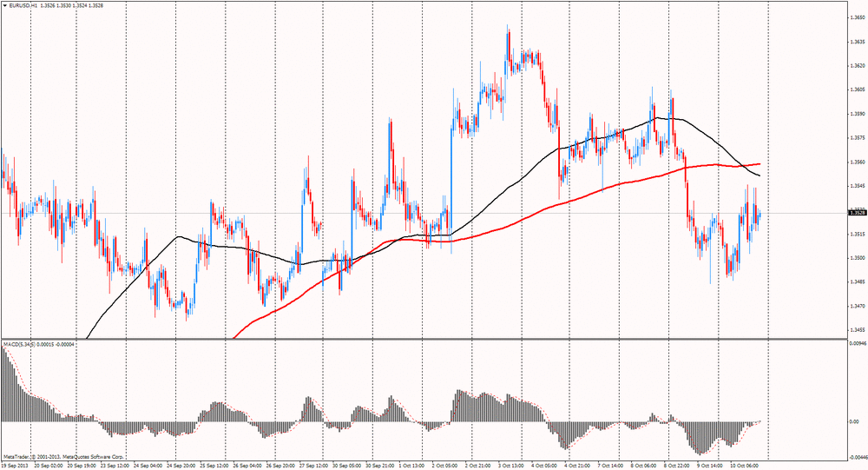Click the 1.3650 price axis label

[x=857, y=17]
